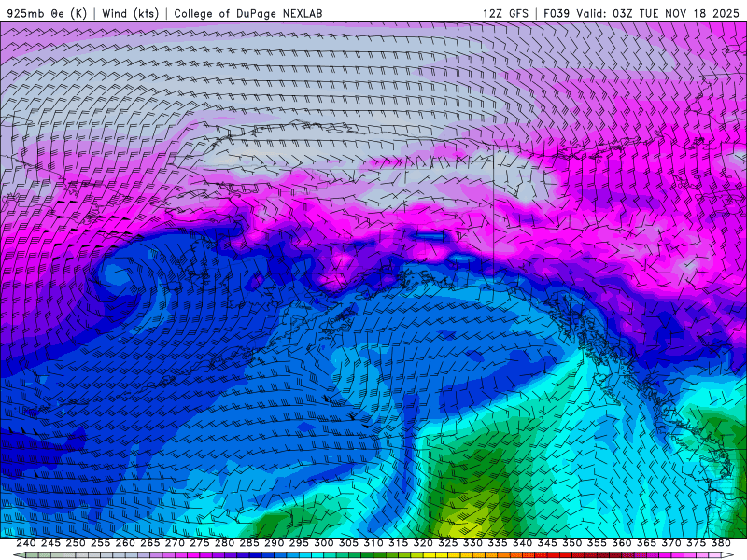Click the 380 value on the color scale
This screenshot has height=560, width=747.
(721, 543)
